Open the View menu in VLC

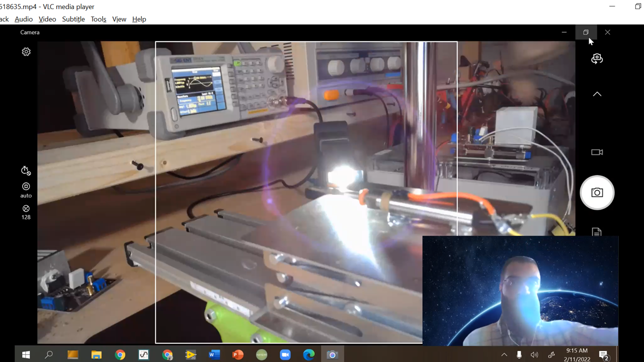tap(119, 19)
